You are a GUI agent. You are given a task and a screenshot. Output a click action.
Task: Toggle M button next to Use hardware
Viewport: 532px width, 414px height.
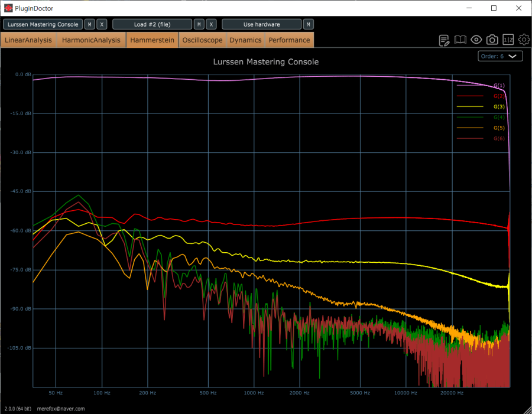pyautogui.click(x=309, y=24)
